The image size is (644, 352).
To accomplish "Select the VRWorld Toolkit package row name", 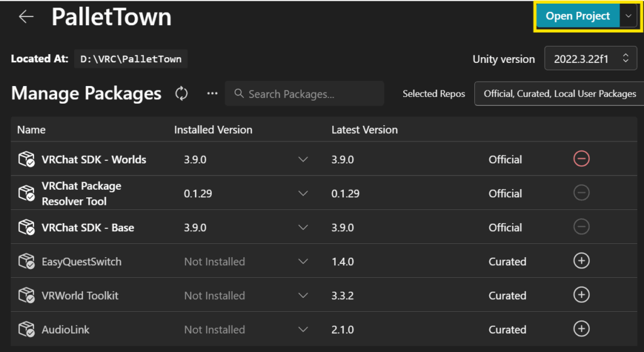I will coord(80,295).
